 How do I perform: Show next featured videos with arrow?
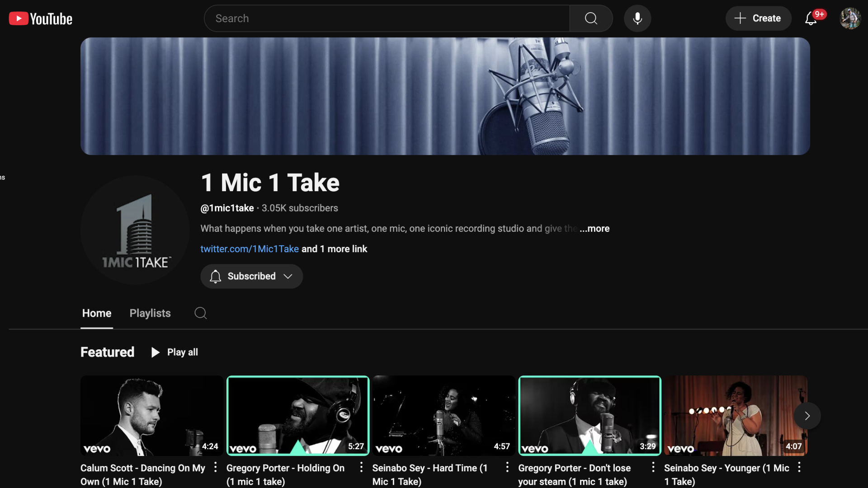(807, 416)
